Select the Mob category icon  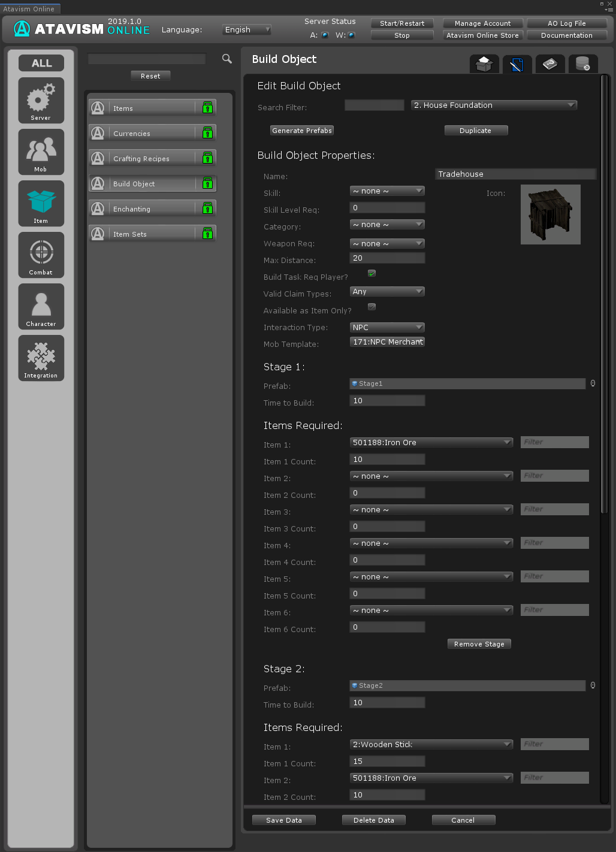(x=41, y=152)
